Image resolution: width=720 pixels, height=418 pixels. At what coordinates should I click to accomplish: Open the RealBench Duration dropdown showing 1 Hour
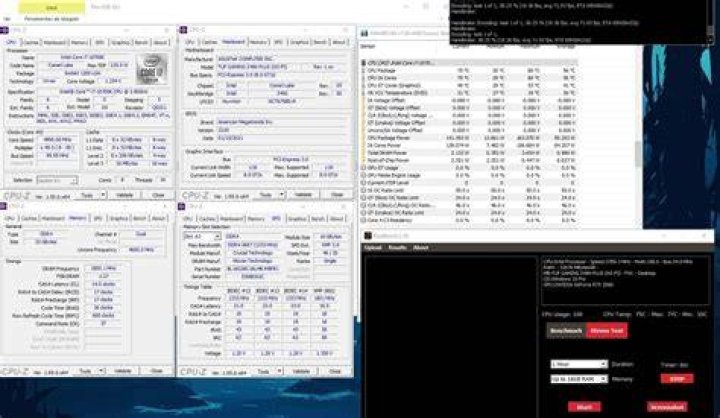(579, 364)
